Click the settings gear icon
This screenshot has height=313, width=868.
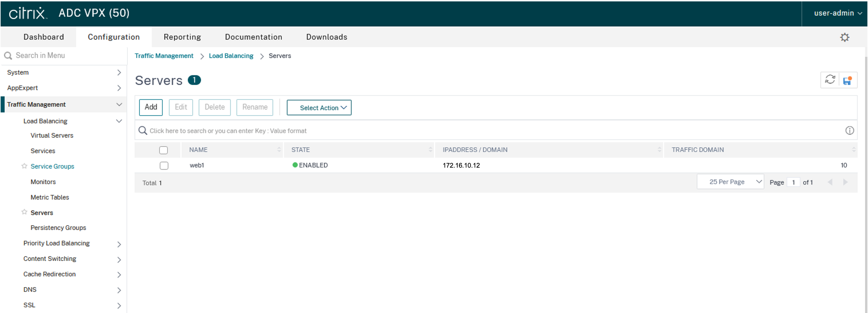point(845,37)
